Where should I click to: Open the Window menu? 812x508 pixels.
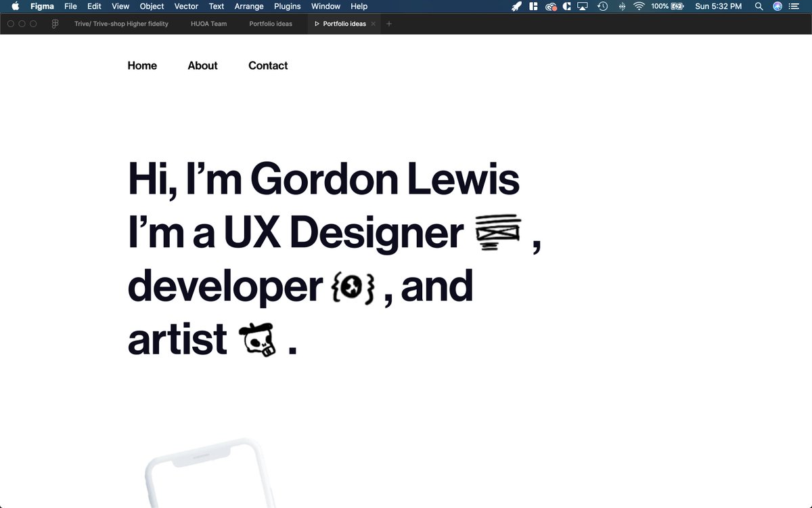[325, 6]
